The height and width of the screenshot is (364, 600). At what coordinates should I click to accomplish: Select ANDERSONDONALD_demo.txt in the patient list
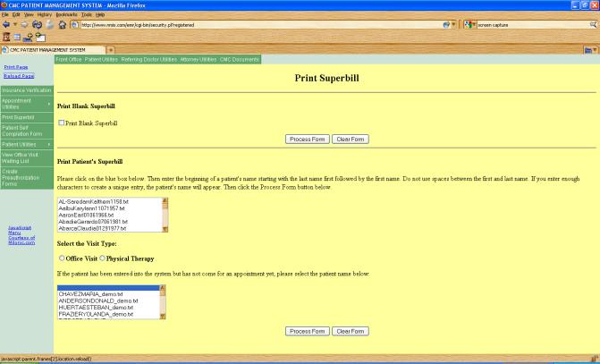96,301
